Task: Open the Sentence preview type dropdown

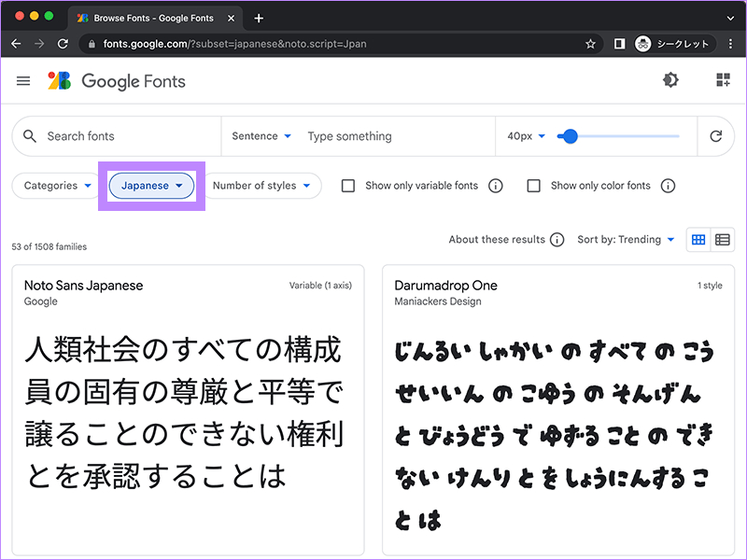Action: click(x=261, y=136)
